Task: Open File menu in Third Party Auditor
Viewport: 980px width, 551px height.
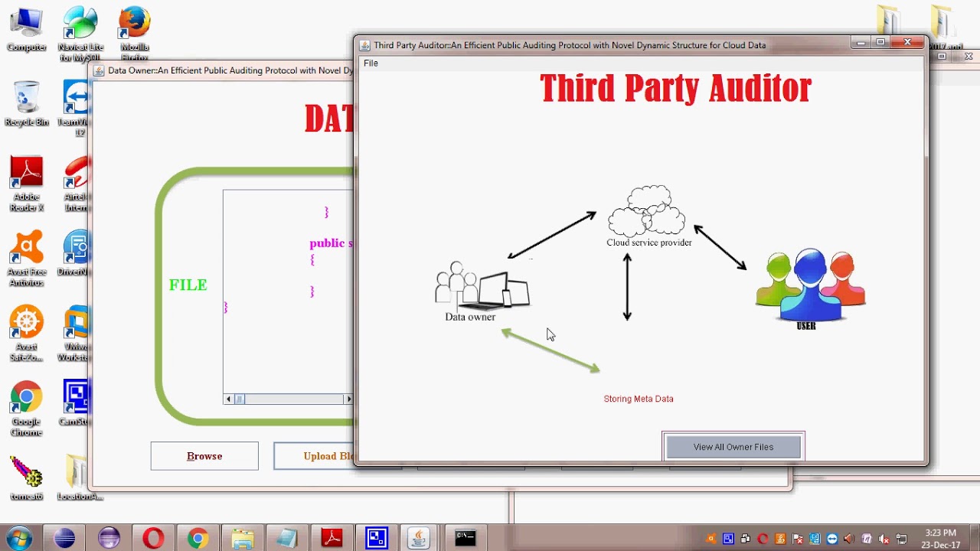Action: coord(371,63)
